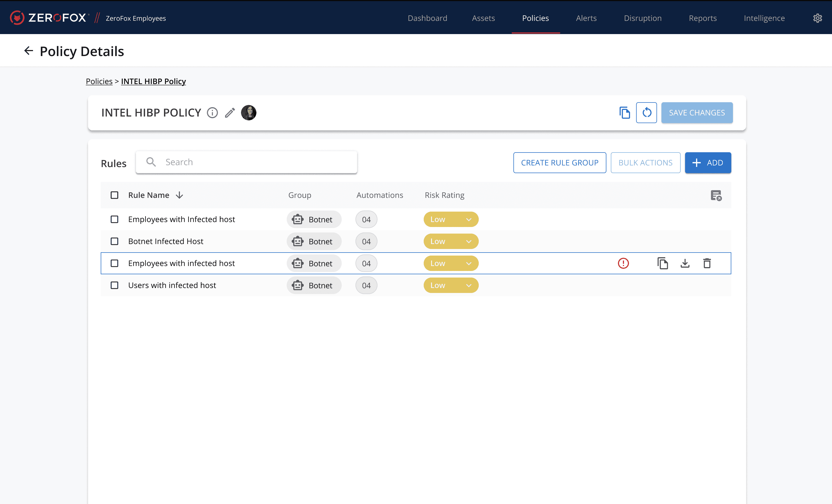Click the pencil edit policy name icon
This screenshot has height=504, width=832.
[x=230, y=113]
